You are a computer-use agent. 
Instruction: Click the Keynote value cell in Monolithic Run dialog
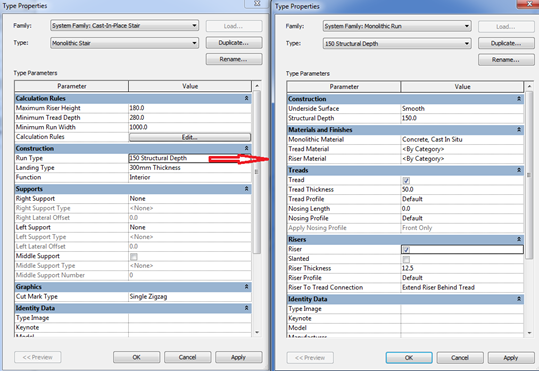click(462, 319)
